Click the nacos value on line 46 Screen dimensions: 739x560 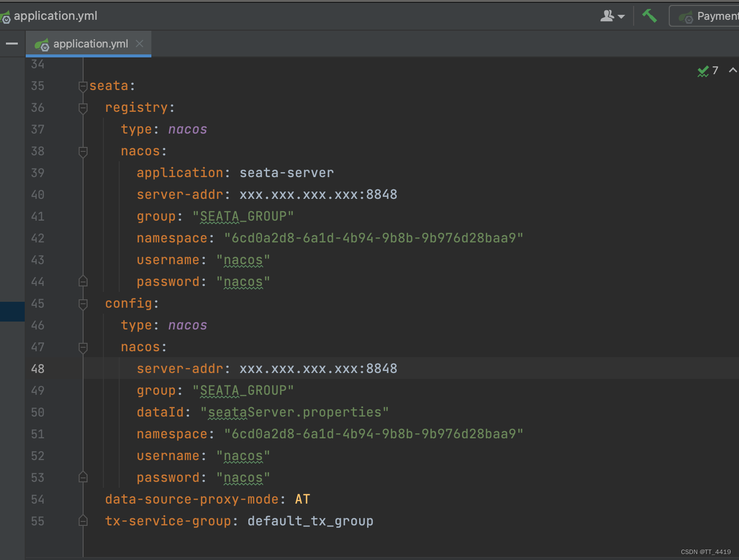tap(187, 326)
